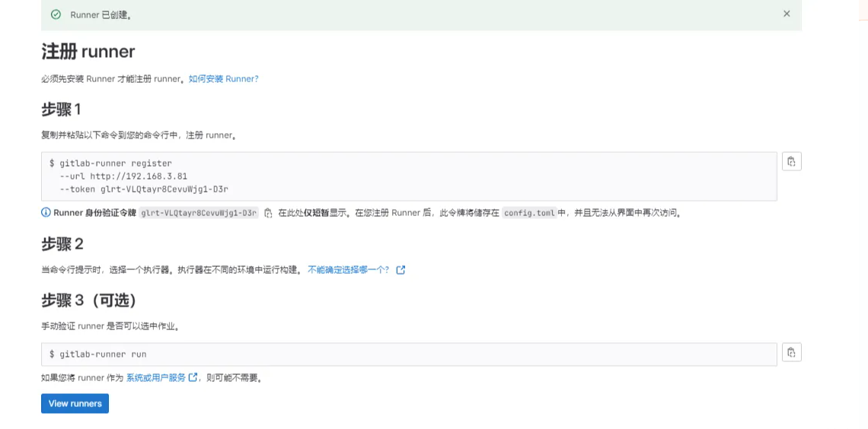The image size is (868, 429).
Task: Copy the runner authentication token inline
Action: pos(268,213)
